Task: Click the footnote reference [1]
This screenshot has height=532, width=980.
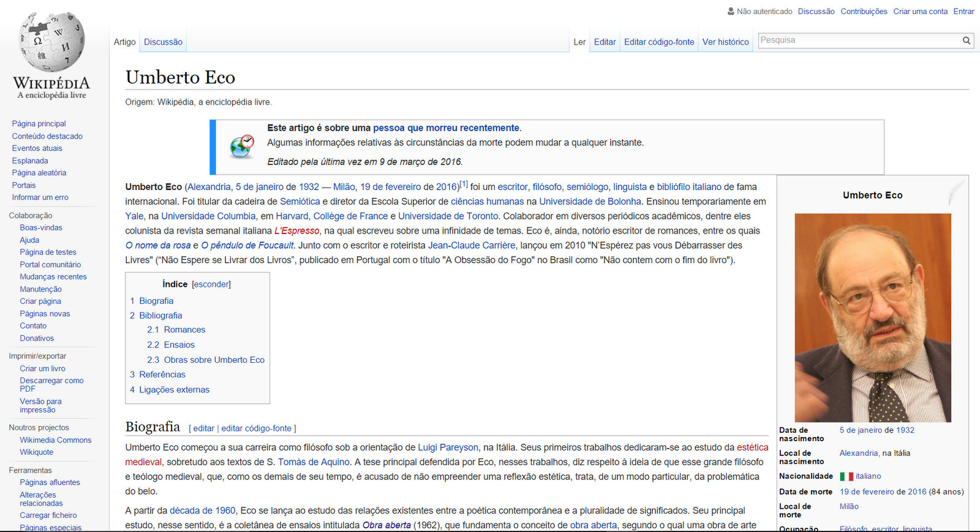Action: coord(464,184)
